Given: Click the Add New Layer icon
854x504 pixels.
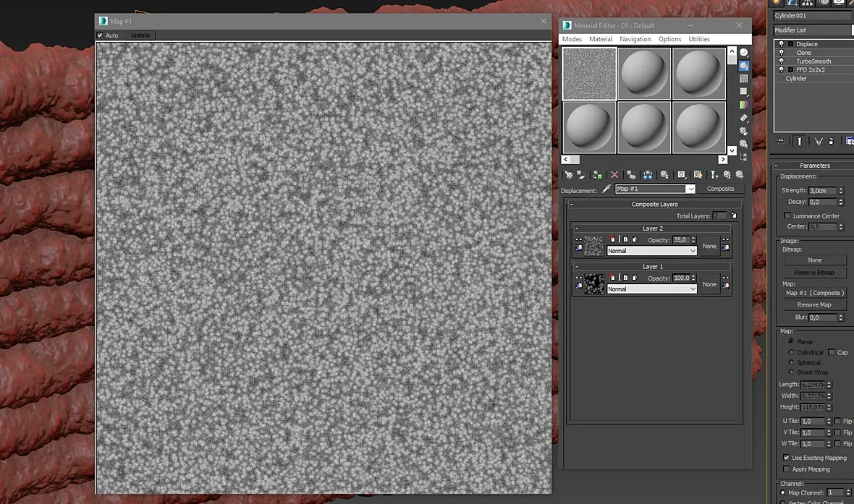Looking at the screenshot, I should coord(734,215).
